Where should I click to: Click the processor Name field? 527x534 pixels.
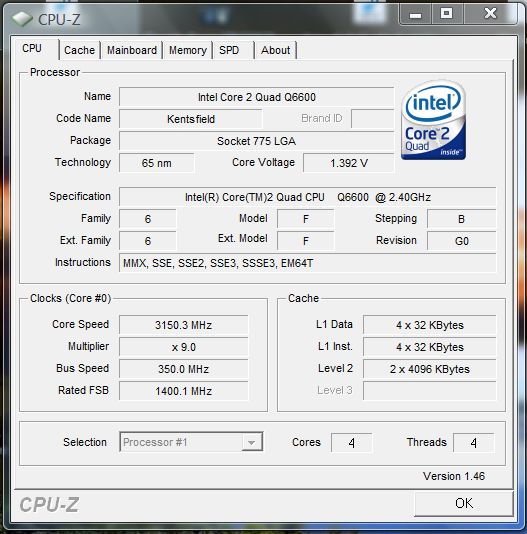[x=257, y=97]
